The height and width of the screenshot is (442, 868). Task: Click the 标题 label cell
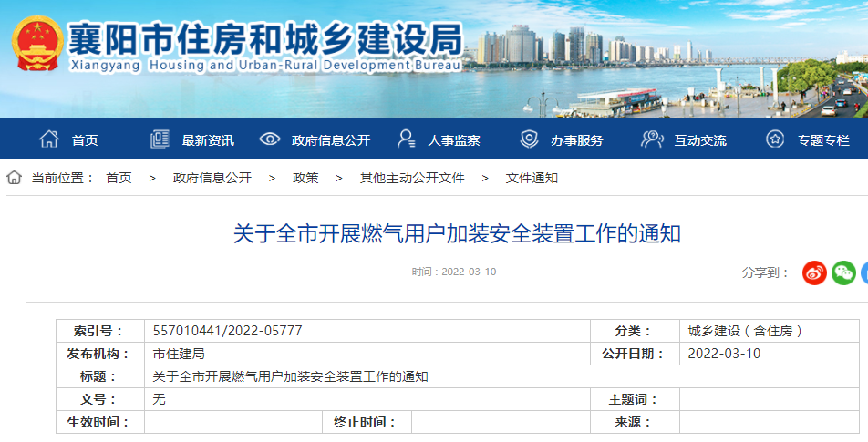pos(100,376)
